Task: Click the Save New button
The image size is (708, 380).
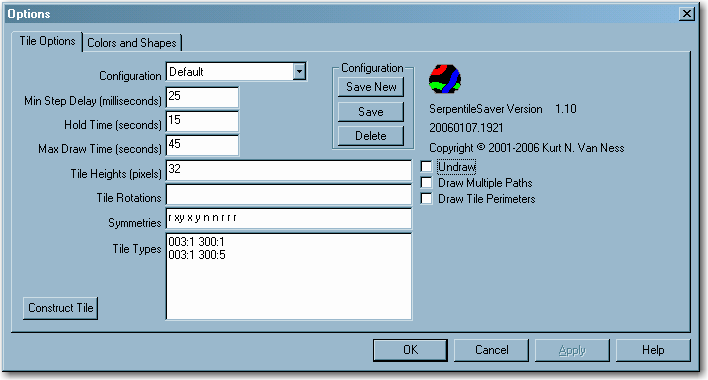Action: pos(371,87)
